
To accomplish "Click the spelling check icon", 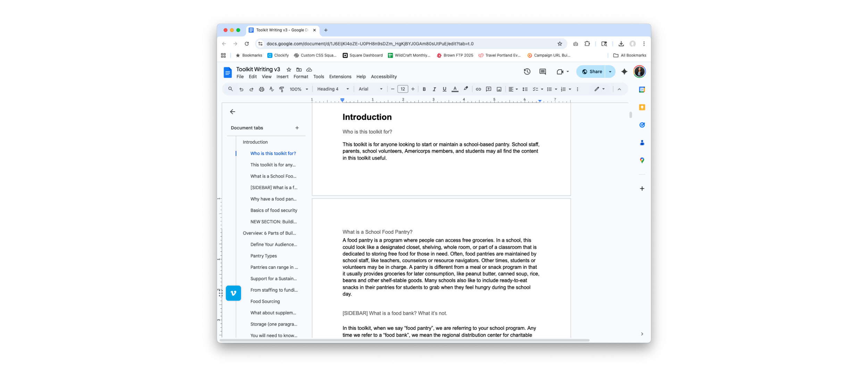I will pyautogui.click(x=272, y=89).
